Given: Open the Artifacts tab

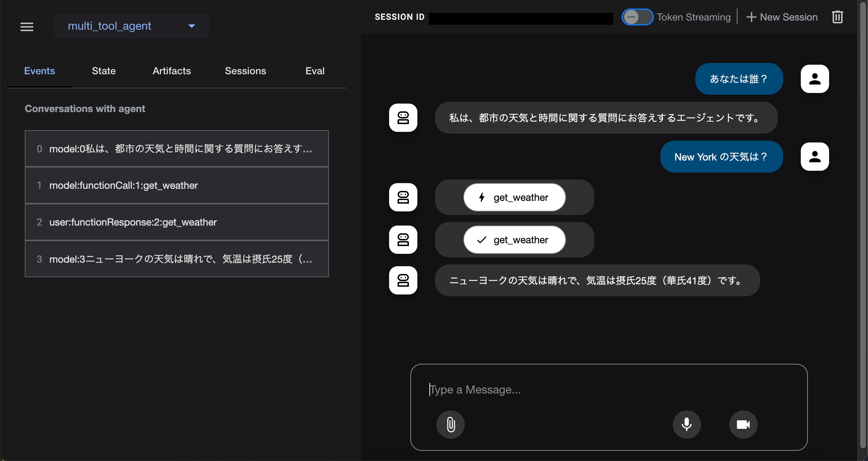Looking at the screenshot, I should pos(172,71).
